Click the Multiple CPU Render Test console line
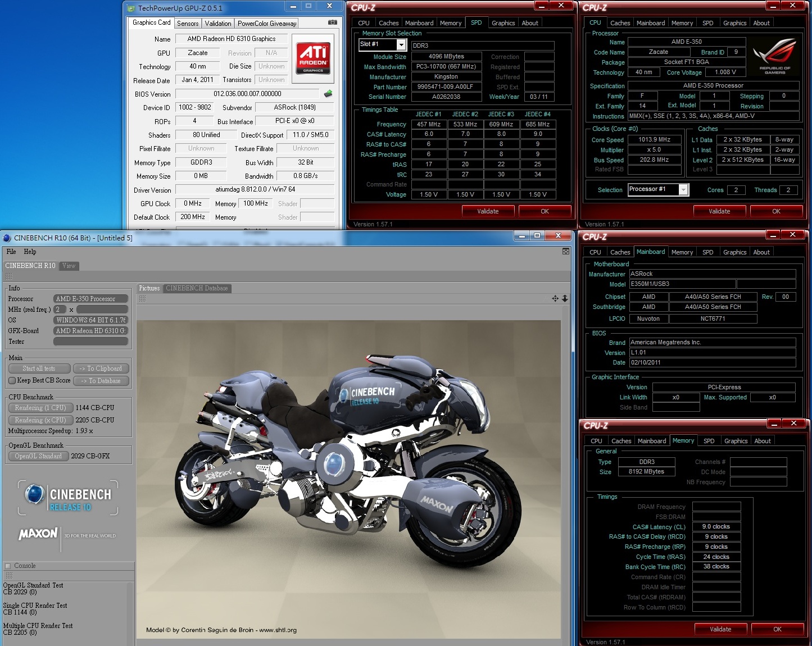812x646 pixels. point(38,626)
